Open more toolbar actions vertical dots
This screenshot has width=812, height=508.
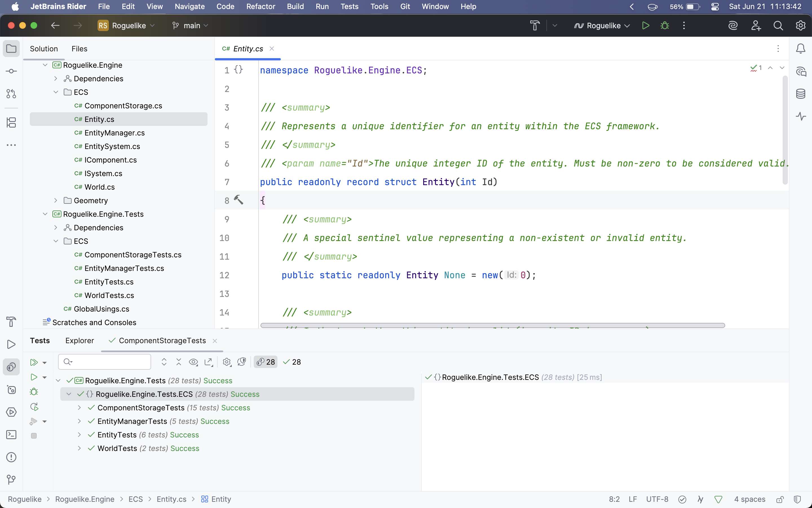click(x=684, y=25)
